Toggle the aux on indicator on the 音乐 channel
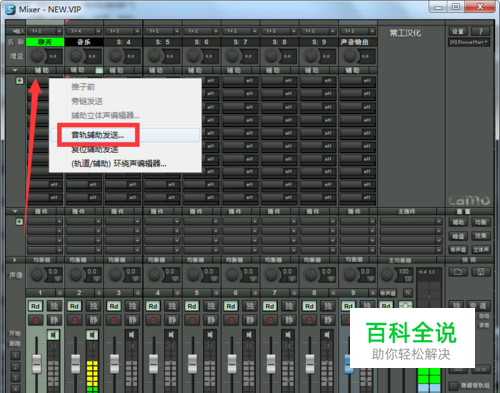The image size is (500, 393). (x=99, y=70)
